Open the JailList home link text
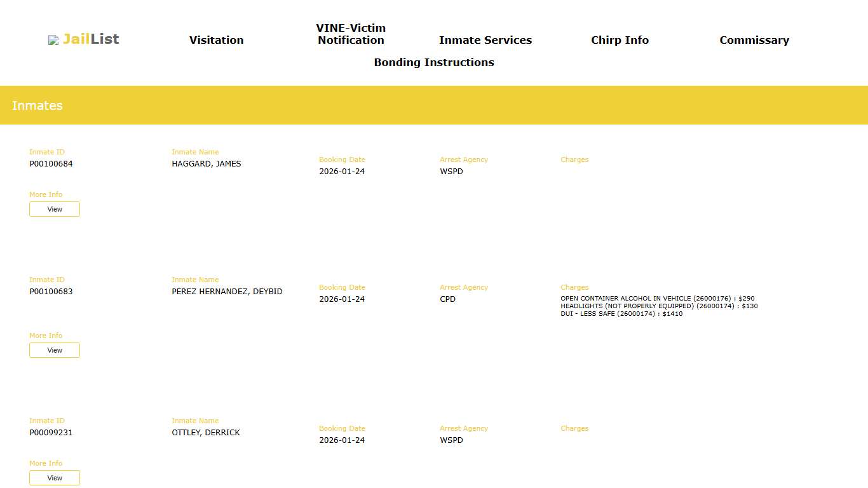868x488 pixels. [x=91, y=39]
